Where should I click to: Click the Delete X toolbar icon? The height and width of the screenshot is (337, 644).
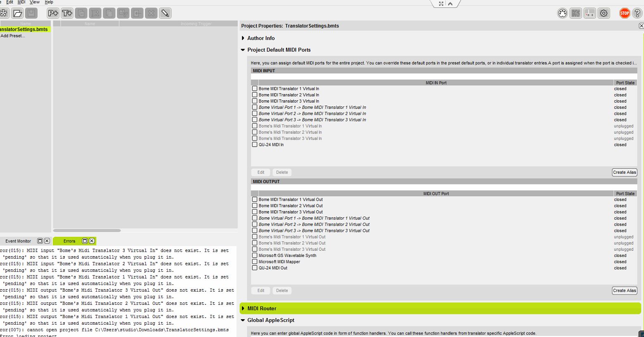click(151, 13)
